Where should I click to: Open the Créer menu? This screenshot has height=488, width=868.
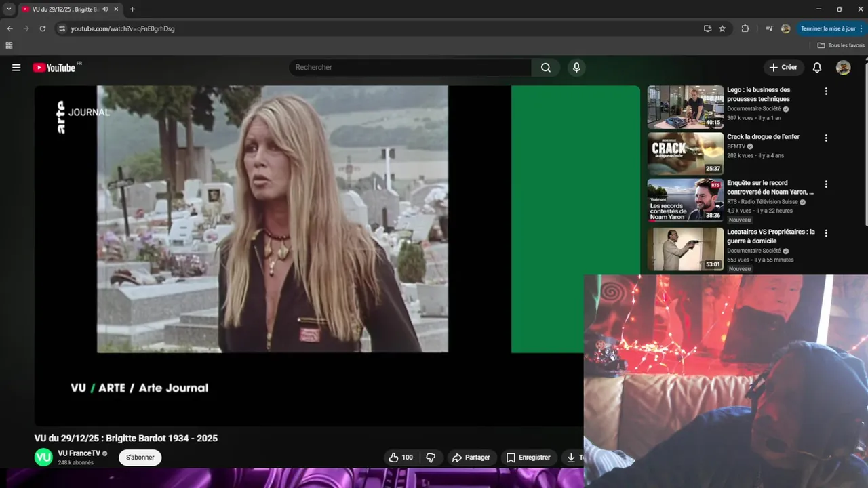783,68
